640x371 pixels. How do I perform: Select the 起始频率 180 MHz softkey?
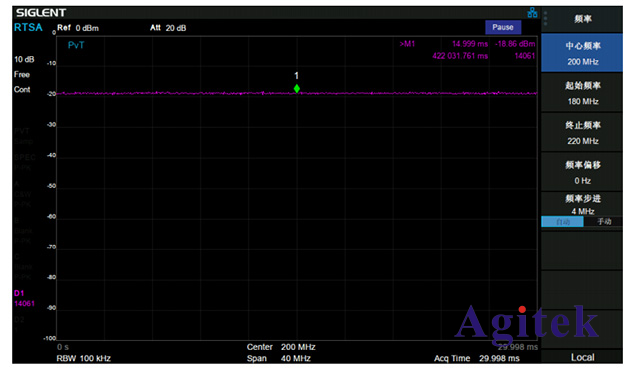582,93
